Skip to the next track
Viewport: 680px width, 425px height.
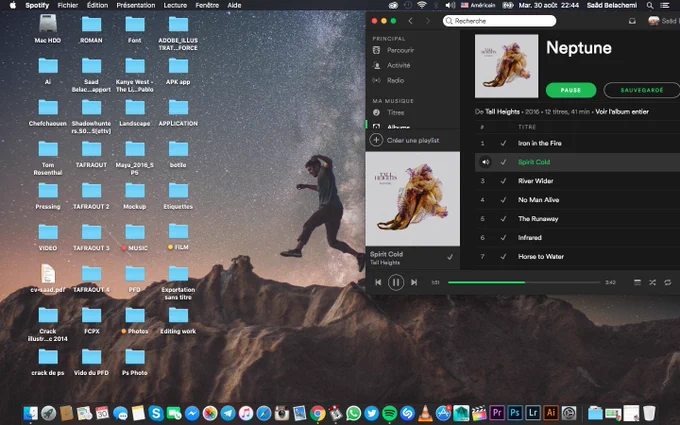[x=414, y=282]
